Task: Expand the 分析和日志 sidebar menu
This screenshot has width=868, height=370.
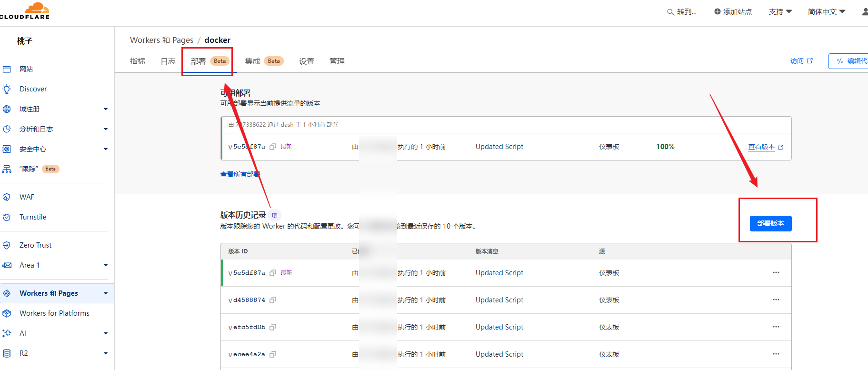Action: pyautogui.click(x=106, y=129)
